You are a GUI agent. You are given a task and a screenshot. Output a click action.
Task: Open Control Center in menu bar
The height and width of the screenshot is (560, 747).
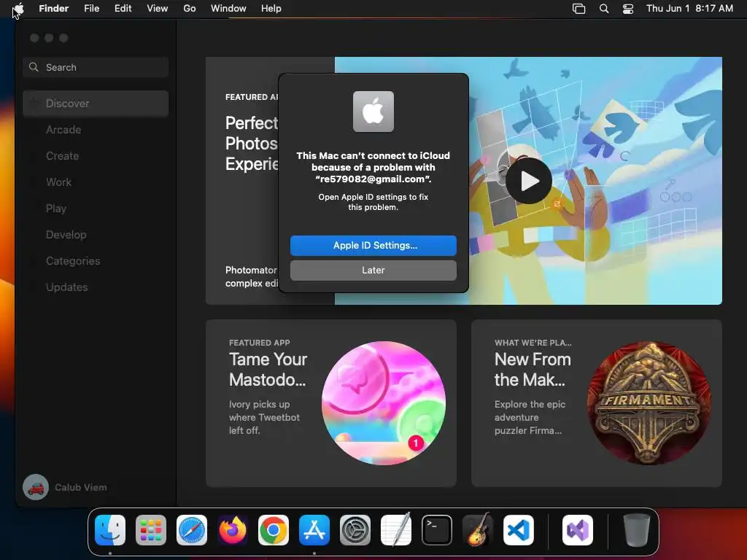pos(628,9)
